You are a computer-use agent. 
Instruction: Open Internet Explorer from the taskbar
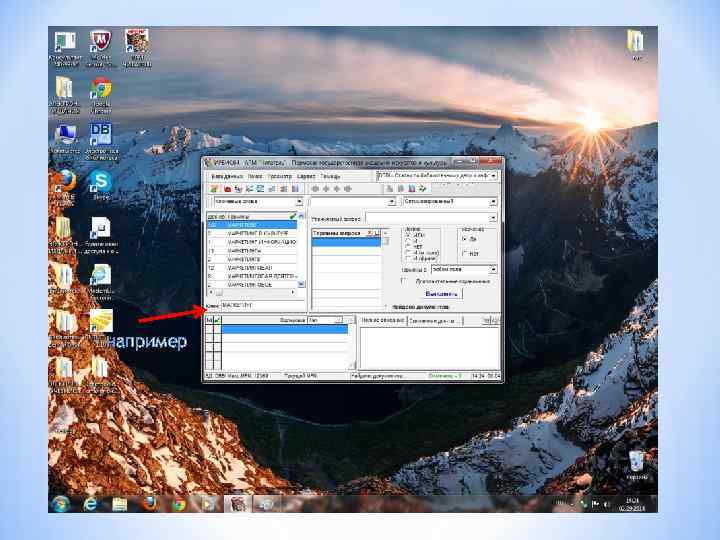[90, 504]
